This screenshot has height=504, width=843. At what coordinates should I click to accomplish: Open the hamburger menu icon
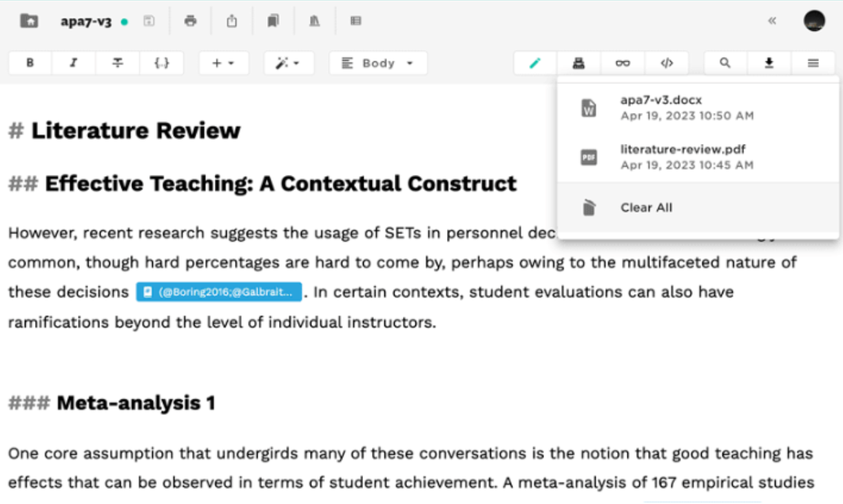pyautogui.click(x=813, y=63)
